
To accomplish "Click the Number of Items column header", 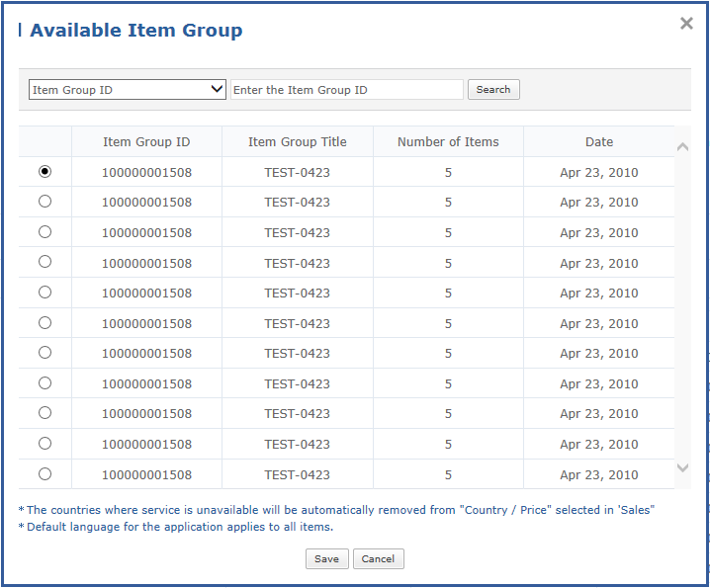I will click(448, 142).
